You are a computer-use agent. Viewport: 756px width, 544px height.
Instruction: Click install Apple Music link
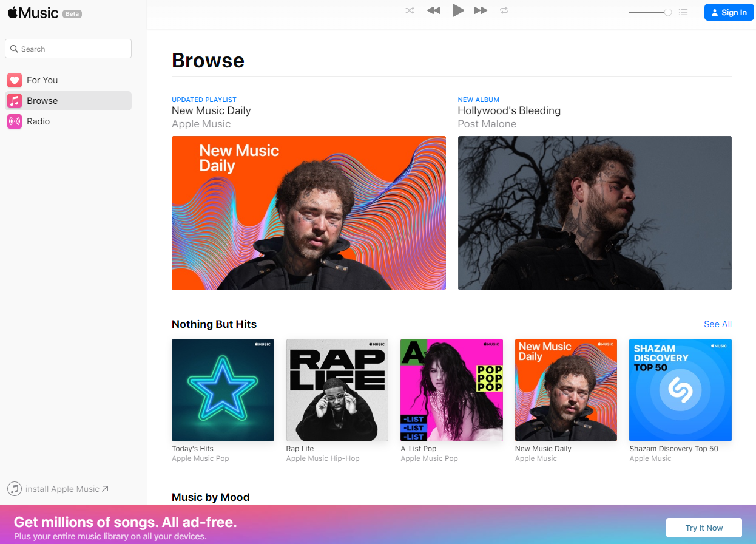67,489
